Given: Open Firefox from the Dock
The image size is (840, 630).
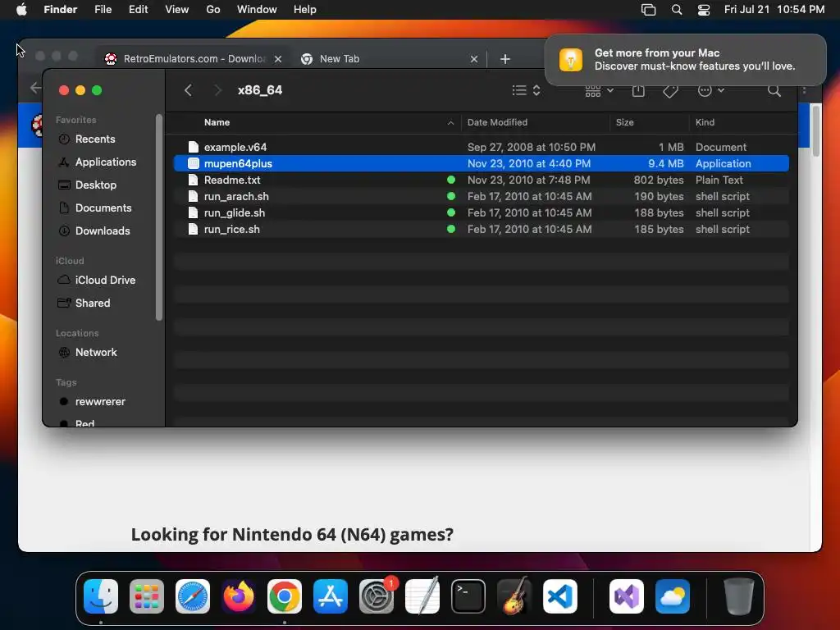Looking at the screenshot, I should 239,596.
